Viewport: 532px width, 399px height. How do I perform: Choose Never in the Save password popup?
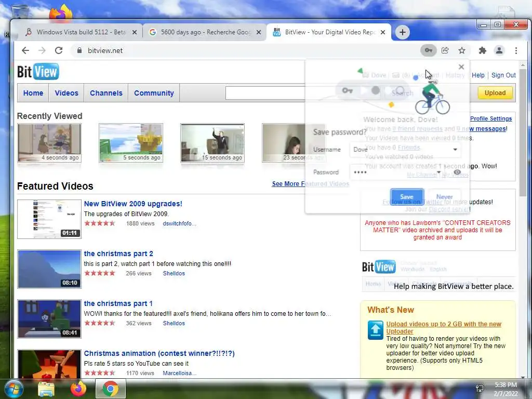[445, 197]
